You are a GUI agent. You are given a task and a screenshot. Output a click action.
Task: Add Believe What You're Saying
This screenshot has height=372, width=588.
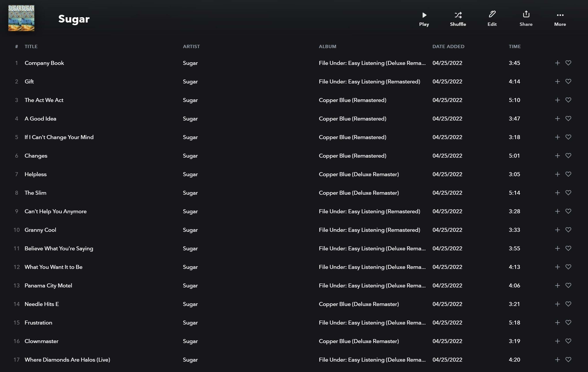(x=557, y=249)
